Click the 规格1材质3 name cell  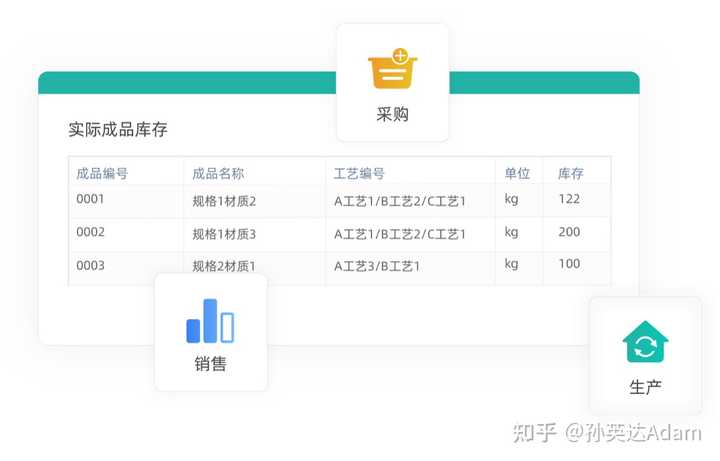[x=224, y=234]
